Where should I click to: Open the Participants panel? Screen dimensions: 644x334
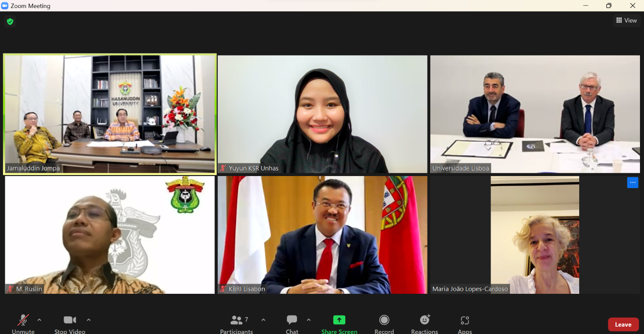(x=237, y=324)
